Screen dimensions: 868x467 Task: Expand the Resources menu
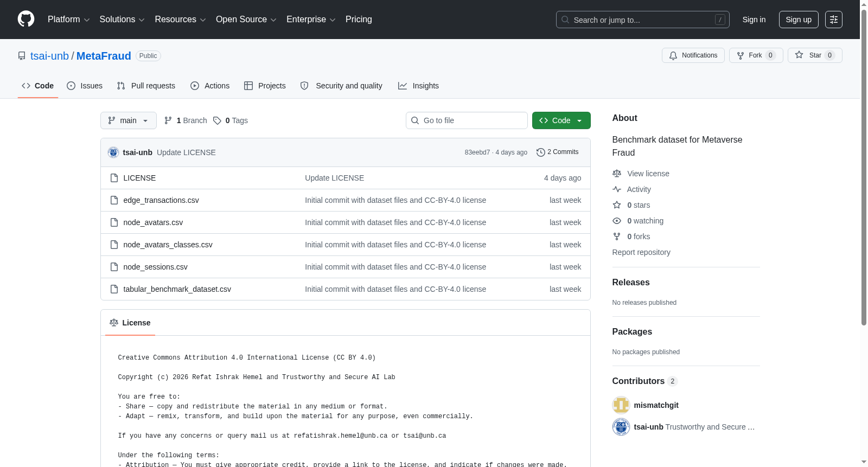point(181,20)
